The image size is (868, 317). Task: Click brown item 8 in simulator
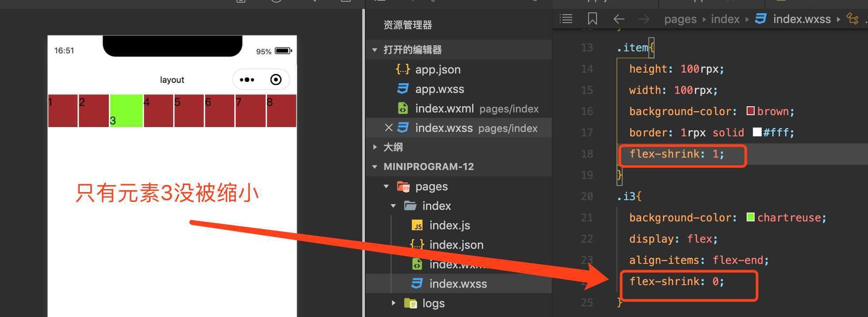[281, 111]
